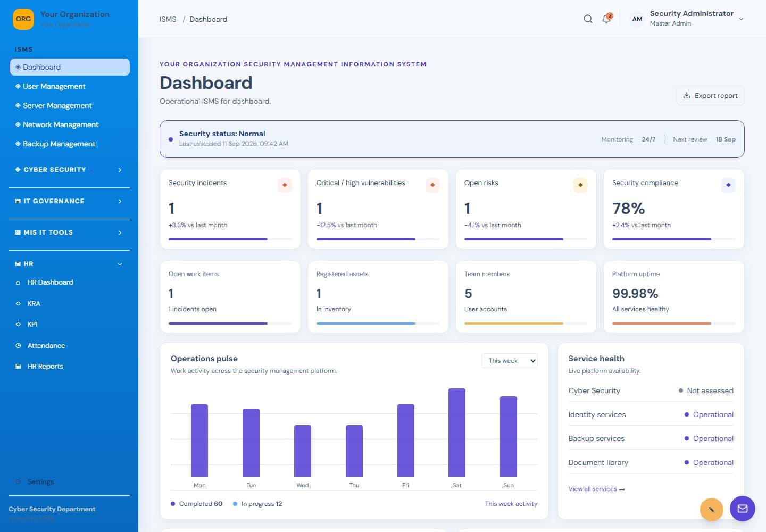Expand the MIS IT TOOLS section
Screen dimensions: 766x532
[69, 232]
